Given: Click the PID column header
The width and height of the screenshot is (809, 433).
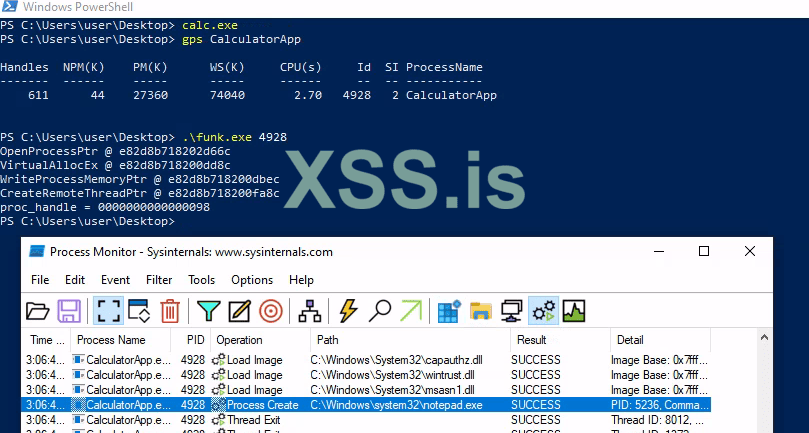Looking at the screenshot, I should 191,340.
